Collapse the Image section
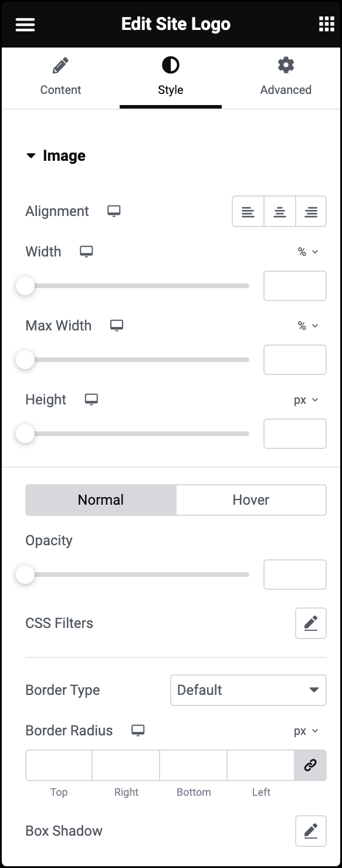This screenshot has width=342, height=868. pyautogui.click(x=56, y=156)
